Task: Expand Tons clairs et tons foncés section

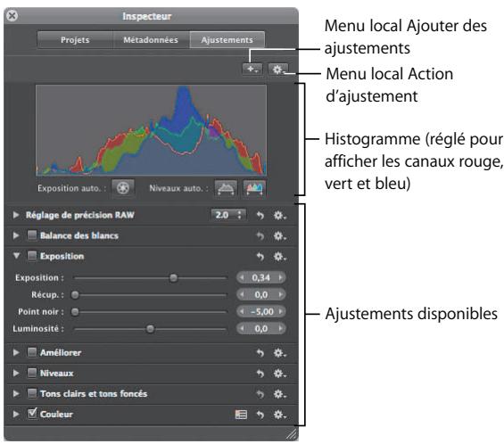Action: point(16,393)
